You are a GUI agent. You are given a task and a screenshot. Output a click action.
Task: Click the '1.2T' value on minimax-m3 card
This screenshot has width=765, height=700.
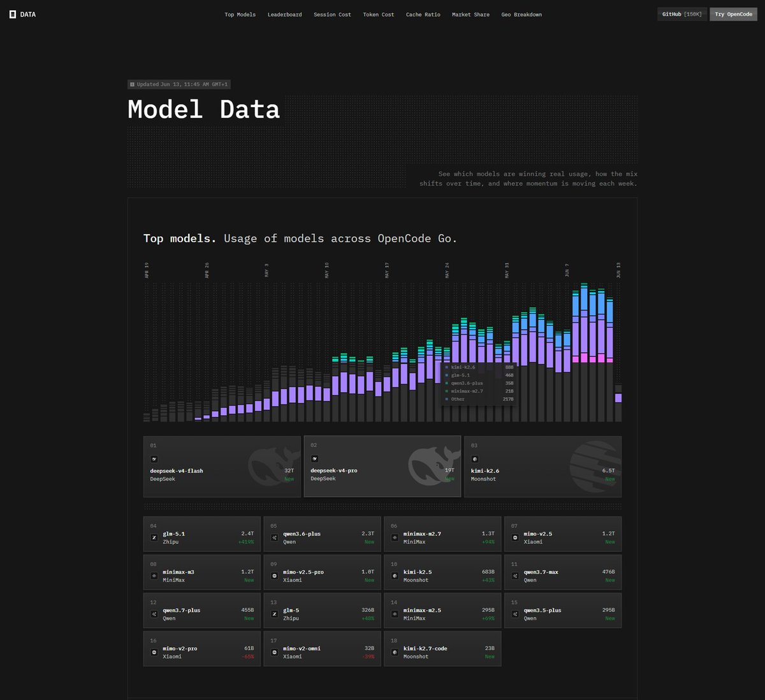(x=247, y=572)
